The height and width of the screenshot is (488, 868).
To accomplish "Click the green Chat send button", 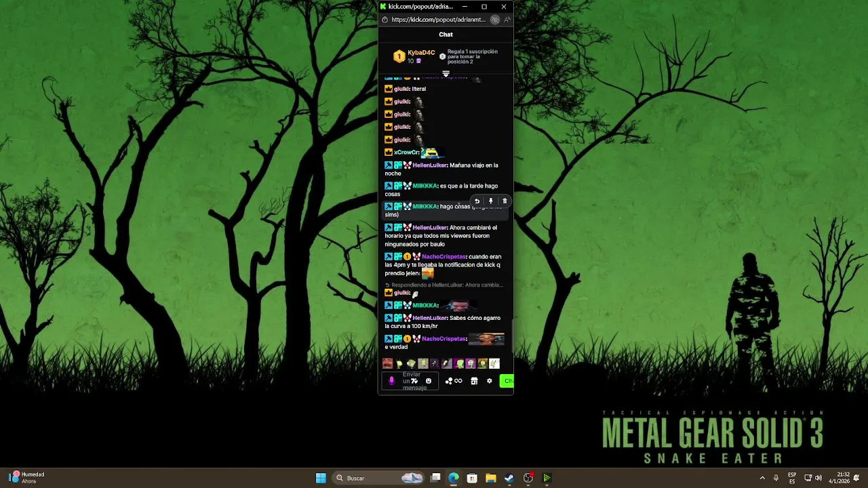I will point(507,381).
